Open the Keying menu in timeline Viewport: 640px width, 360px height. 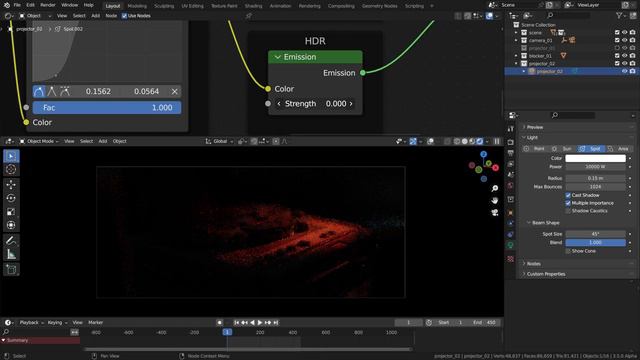point(57,322)
